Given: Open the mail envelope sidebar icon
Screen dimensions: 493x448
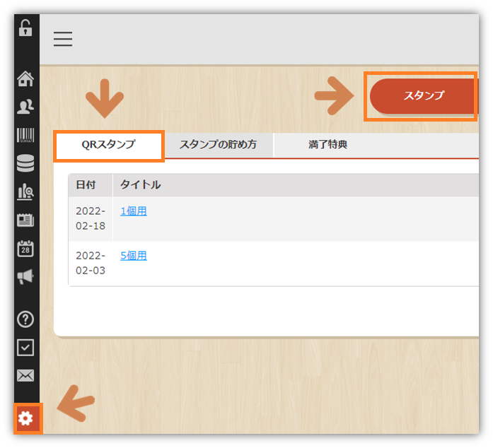Looking at the screenshot, I should pyautogui.click(x=25, y=375).
